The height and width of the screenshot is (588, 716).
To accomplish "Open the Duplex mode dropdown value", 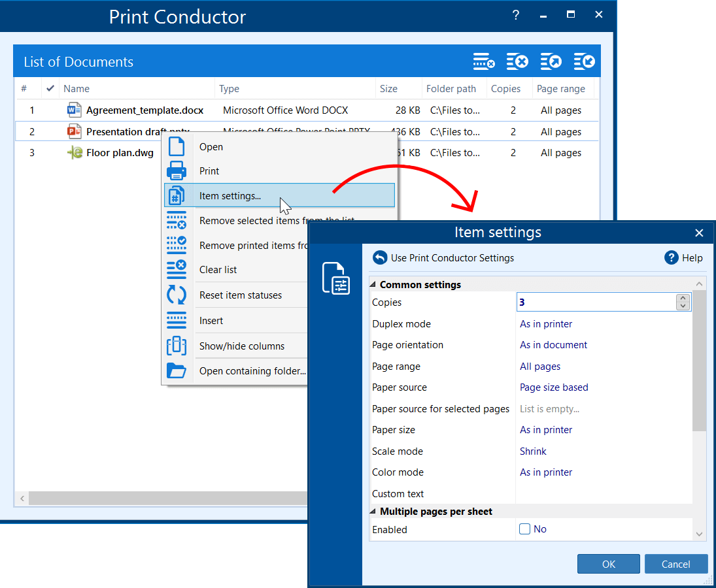I will click(546, 324).
